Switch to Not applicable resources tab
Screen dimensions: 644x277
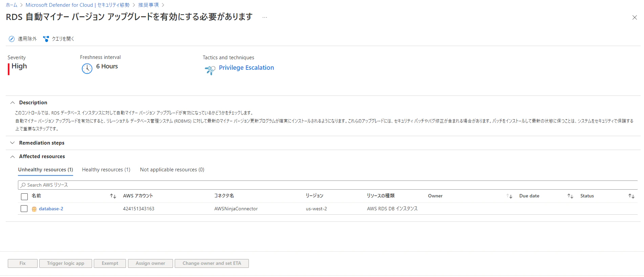(172, 170)
